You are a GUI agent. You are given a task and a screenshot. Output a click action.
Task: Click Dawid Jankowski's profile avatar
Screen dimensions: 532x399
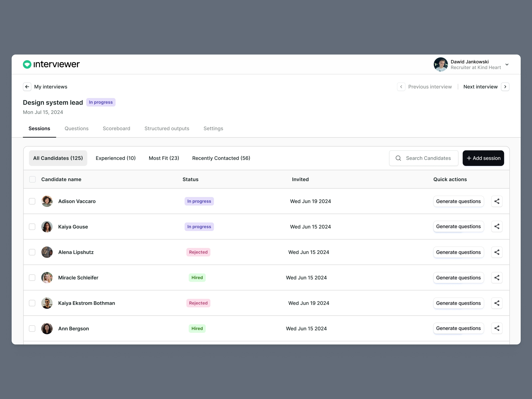click(440, 65)
